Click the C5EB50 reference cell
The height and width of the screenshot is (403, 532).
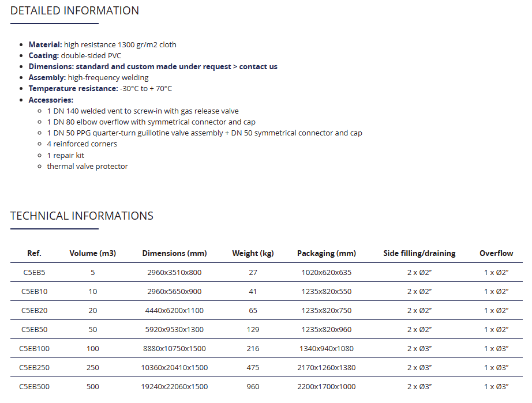(35, 330)
